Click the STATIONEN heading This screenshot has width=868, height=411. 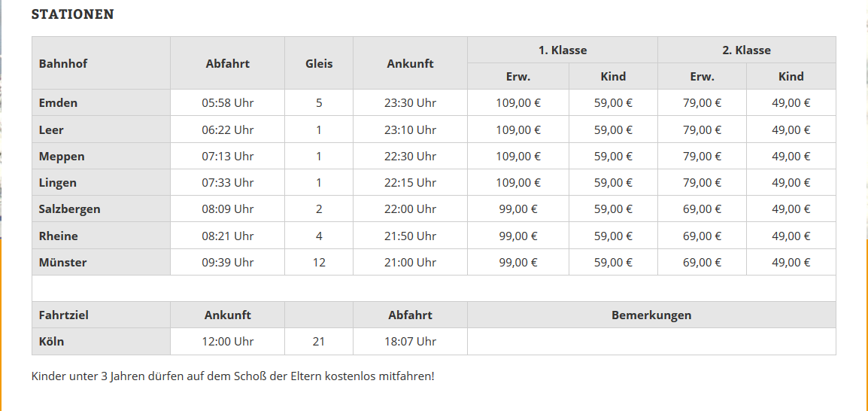tap(73, 14)
